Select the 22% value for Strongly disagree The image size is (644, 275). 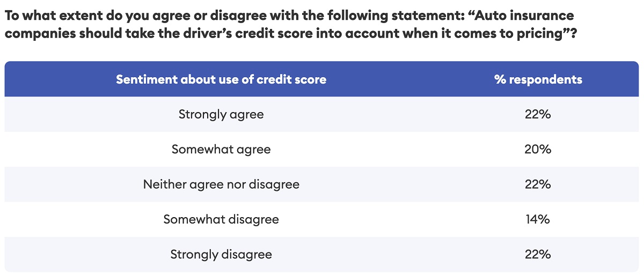538,254
